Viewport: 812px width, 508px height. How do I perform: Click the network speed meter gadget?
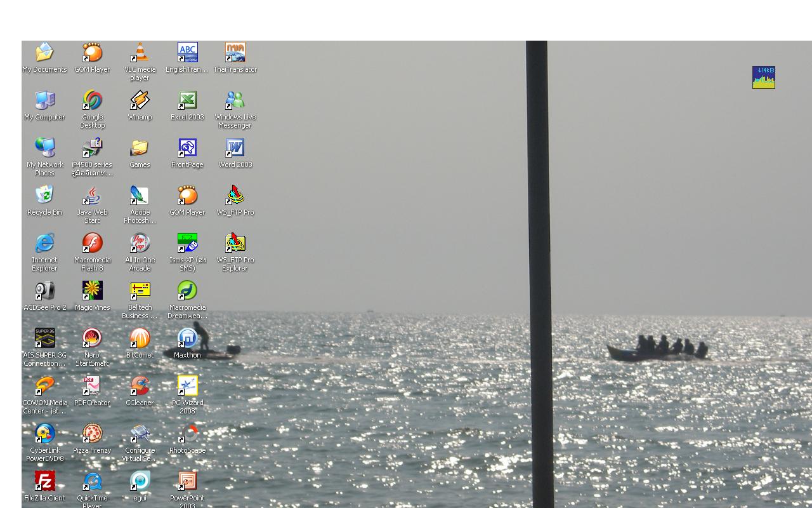(764, 77)
